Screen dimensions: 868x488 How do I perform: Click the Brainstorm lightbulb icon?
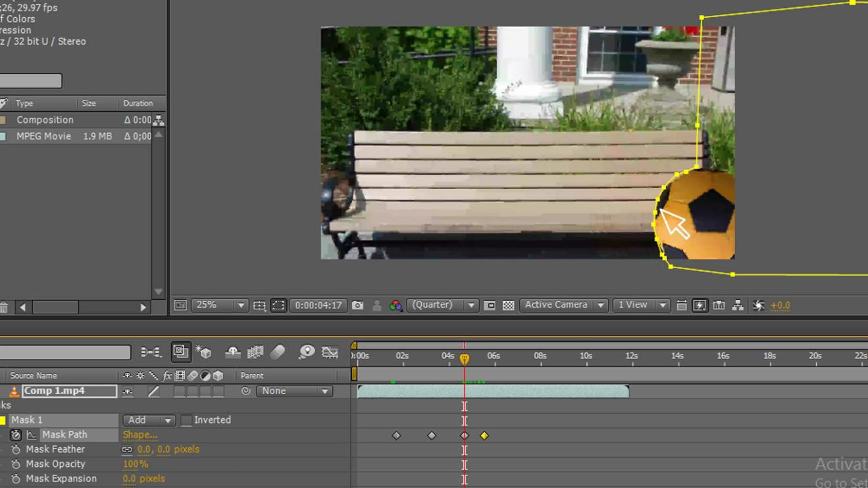point(306,353)
